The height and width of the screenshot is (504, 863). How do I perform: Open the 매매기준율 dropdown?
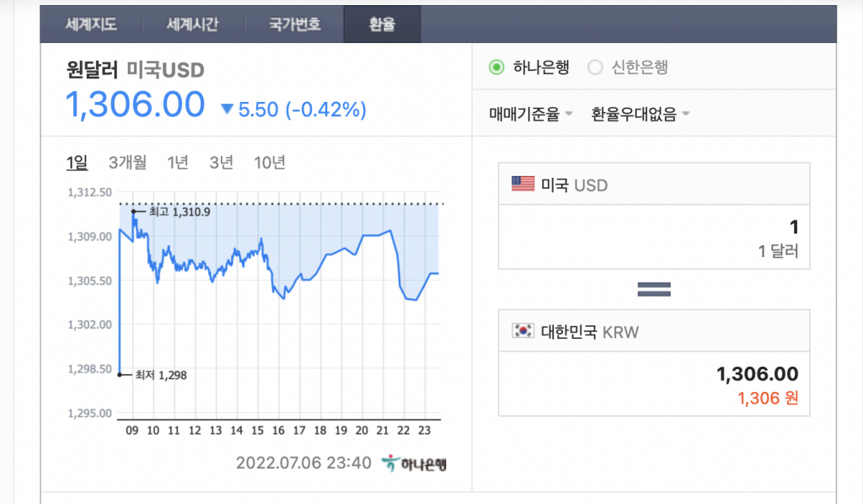click(531, 114)
